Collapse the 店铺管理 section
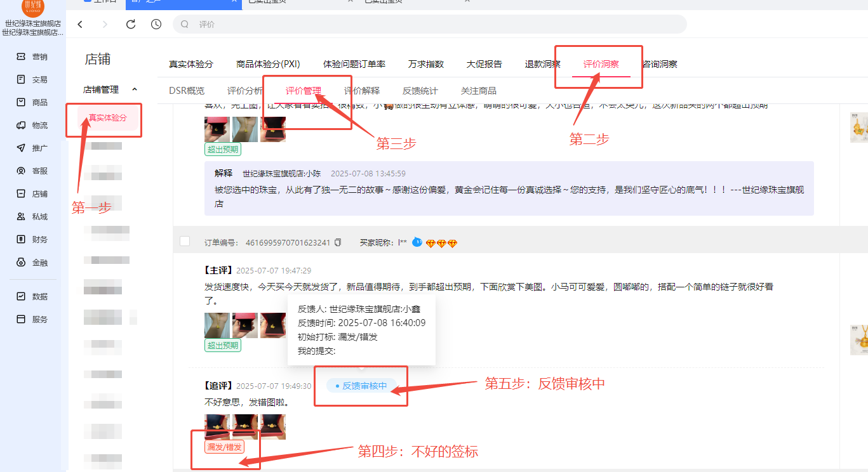868x472 pixels. 135,89
